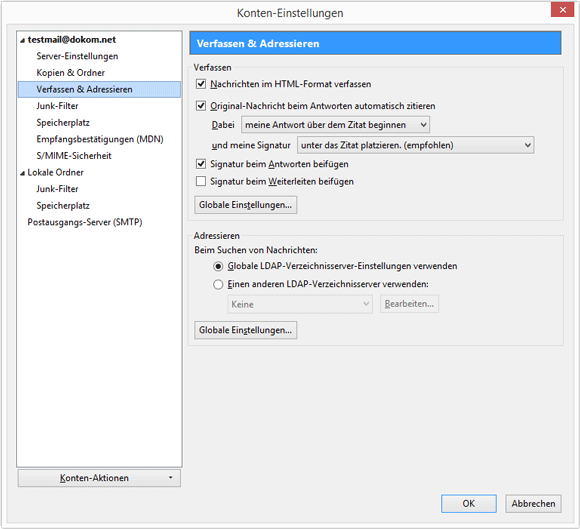This screenshot has width=580, height=529.
Task: Open the Konten-Aktionen dropdown menu
Action: tap(99, 478)
